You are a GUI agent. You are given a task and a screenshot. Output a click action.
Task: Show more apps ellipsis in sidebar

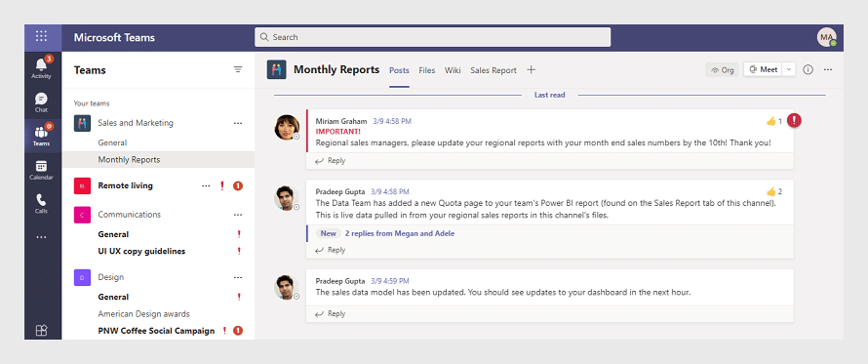[42, 237]
